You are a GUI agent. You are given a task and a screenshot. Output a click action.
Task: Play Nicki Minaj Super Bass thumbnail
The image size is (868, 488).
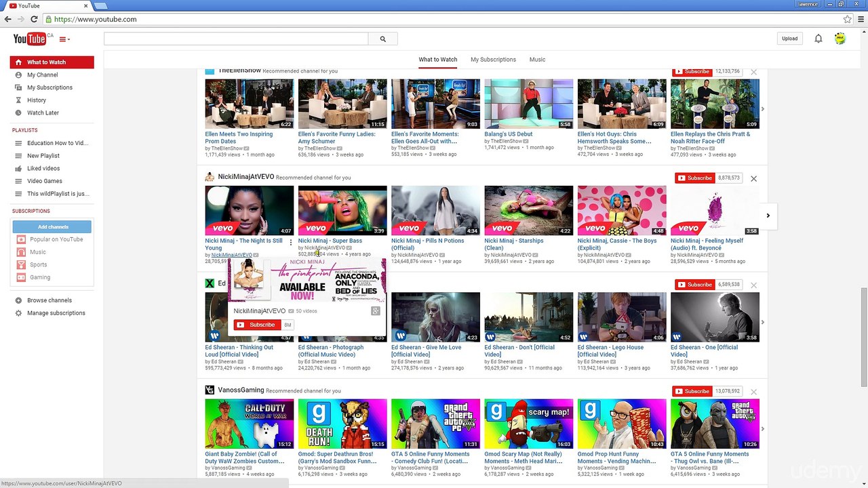(342, 211)
